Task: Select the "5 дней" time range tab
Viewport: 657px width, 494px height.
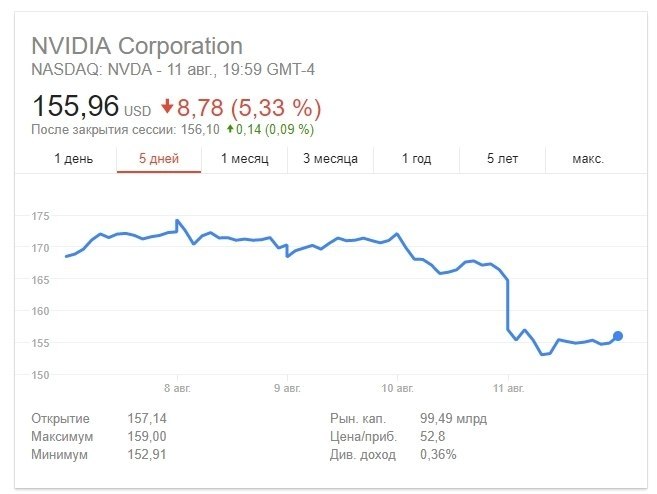Action: tap(158, 158)
